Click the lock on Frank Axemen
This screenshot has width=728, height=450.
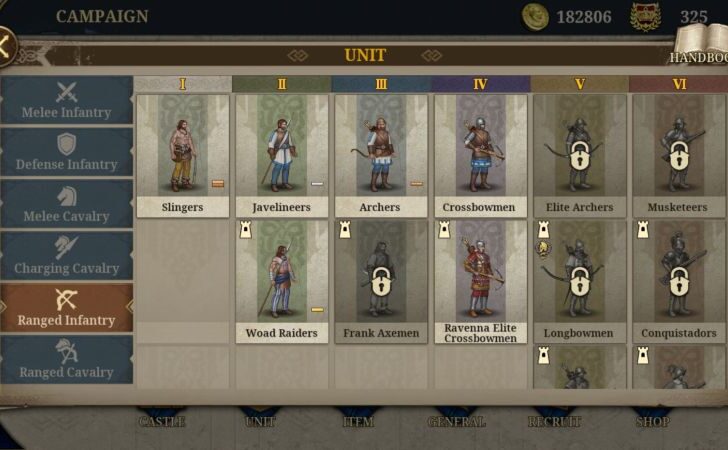click(381, 281)
